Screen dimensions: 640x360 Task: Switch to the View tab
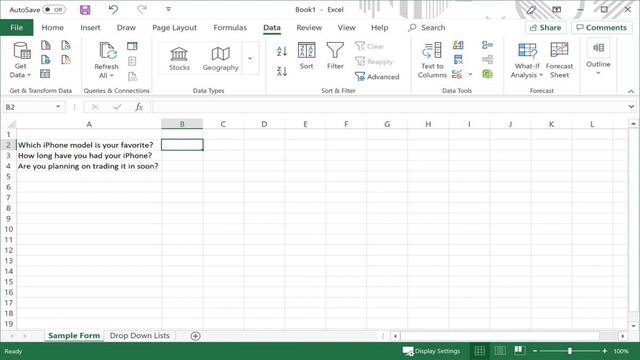(x=347, y=27)
